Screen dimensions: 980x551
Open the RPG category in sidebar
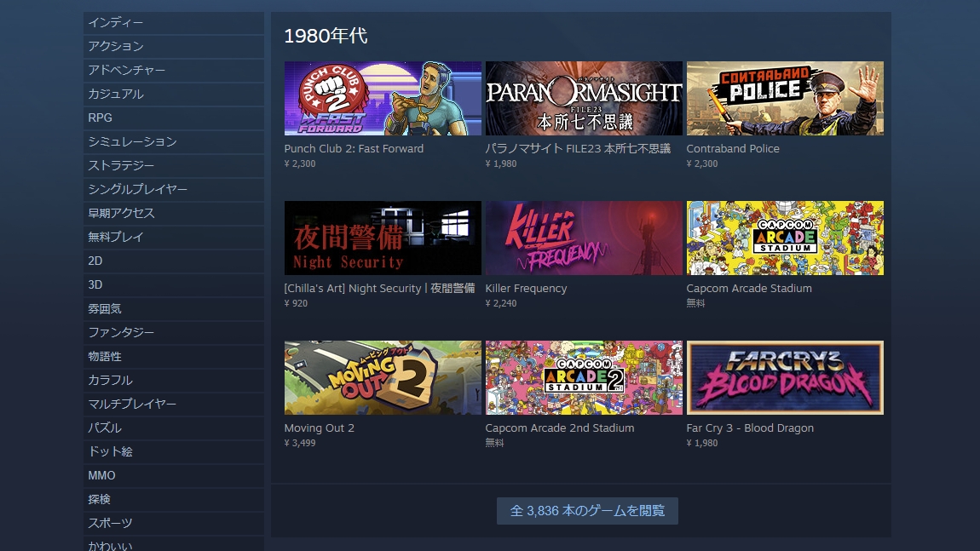tap(174, 118)
